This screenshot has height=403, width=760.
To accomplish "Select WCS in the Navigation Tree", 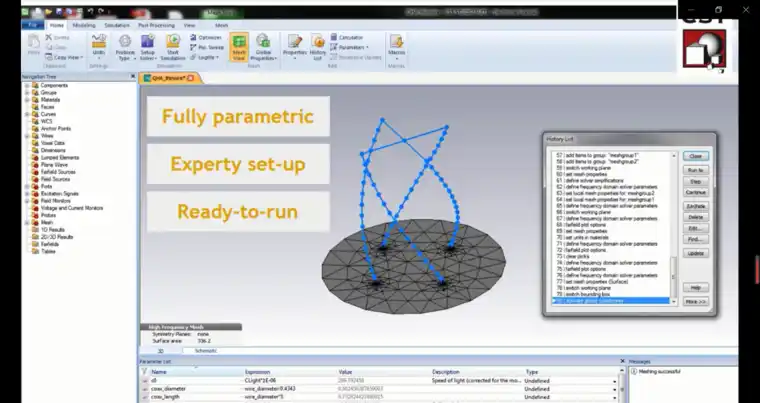I will pyautogui.click(x=47, y=121).
